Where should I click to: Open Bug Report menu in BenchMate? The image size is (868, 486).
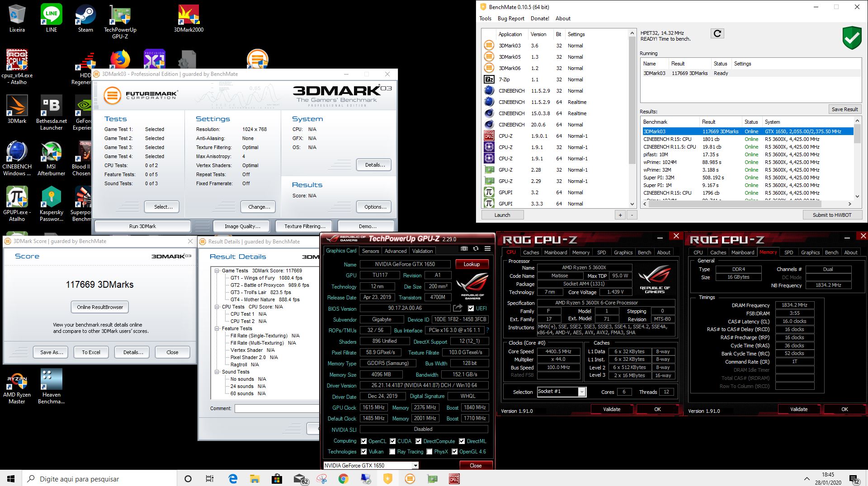pyautogui.click(x=511, y=19)
